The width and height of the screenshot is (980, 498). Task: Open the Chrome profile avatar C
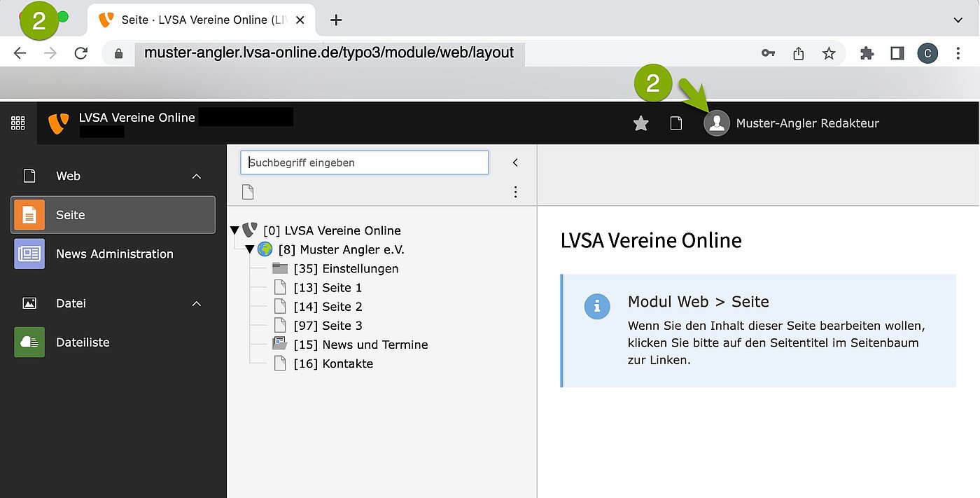(927, 53)
